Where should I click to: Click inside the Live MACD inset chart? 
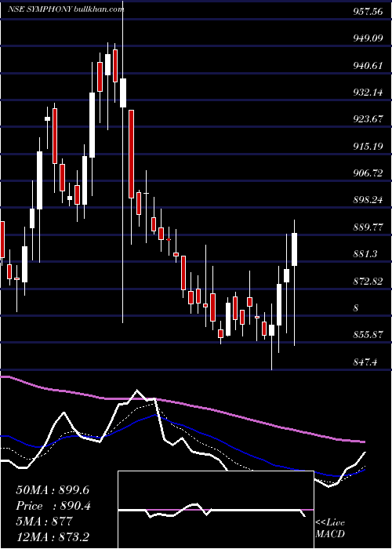click(x=216, y=510)
